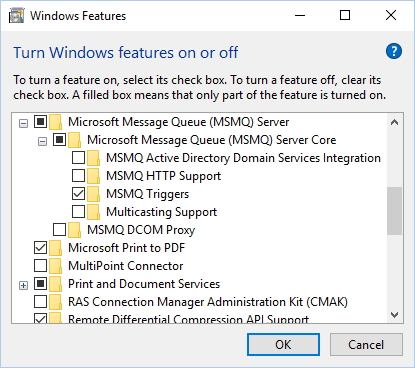This screenshot has width=415, height=368.
Task: Select the top-level Microsoft Message Queue (MSMQ) Server label
Action: pos(179,122)
